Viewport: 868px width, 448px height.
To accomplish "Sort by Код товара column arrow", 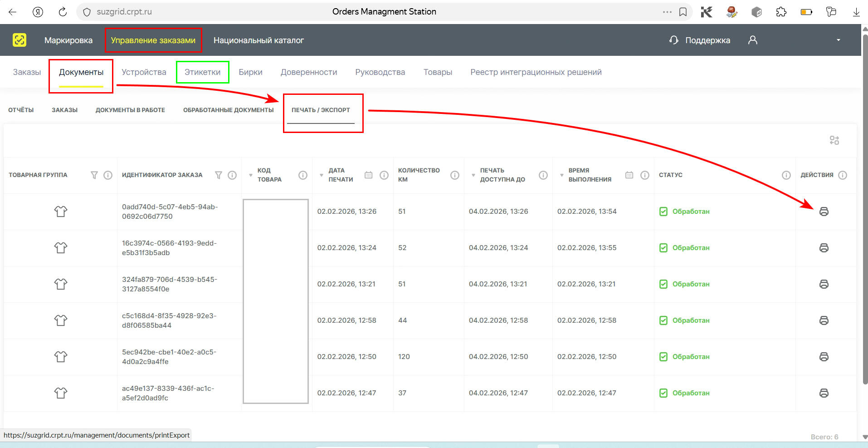I will point(251,175).
